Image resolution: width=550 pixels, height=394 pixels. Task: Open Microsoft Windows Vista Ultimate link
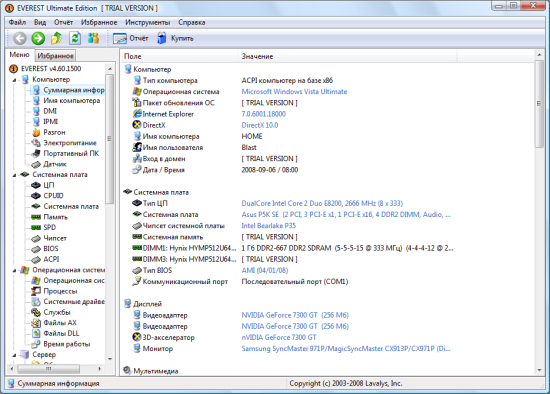click(294, 92)
